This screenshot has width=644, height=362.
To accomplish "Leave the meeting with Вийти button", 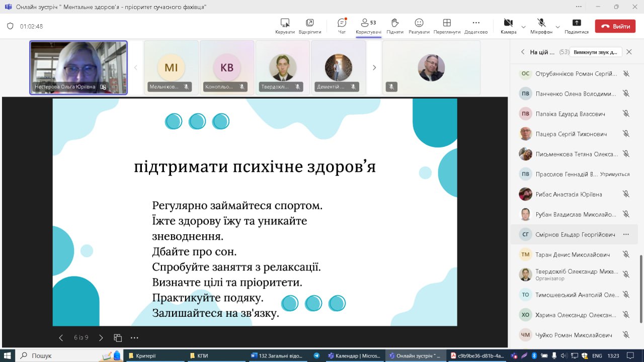I will 615,27.
